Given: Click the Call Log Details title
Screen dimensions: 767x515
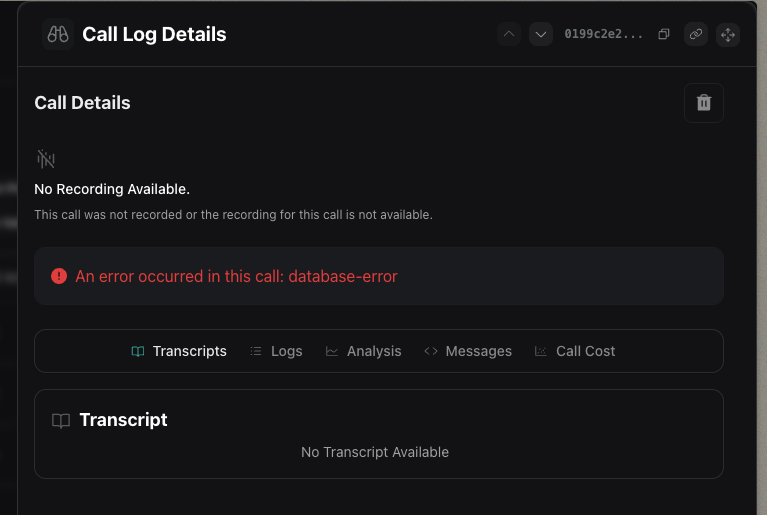Looking at the screenshot, I should pos(154,34).
